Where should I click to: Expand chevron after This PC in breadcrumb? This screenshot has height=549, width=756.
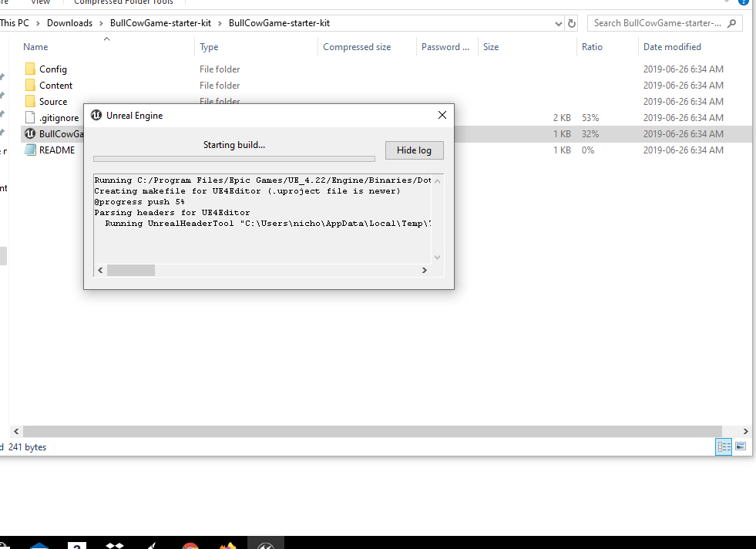(x=38, y=23)
